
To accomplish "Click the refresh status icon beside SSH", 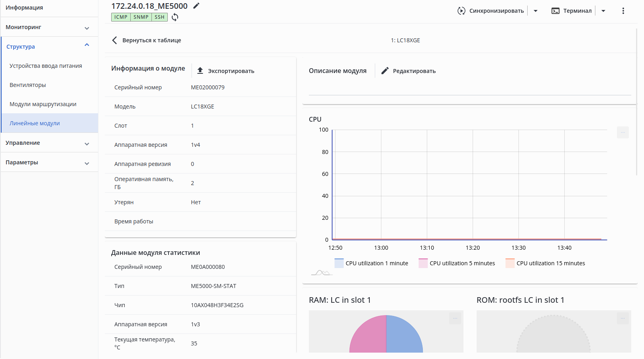I will (x=175, y=17).
